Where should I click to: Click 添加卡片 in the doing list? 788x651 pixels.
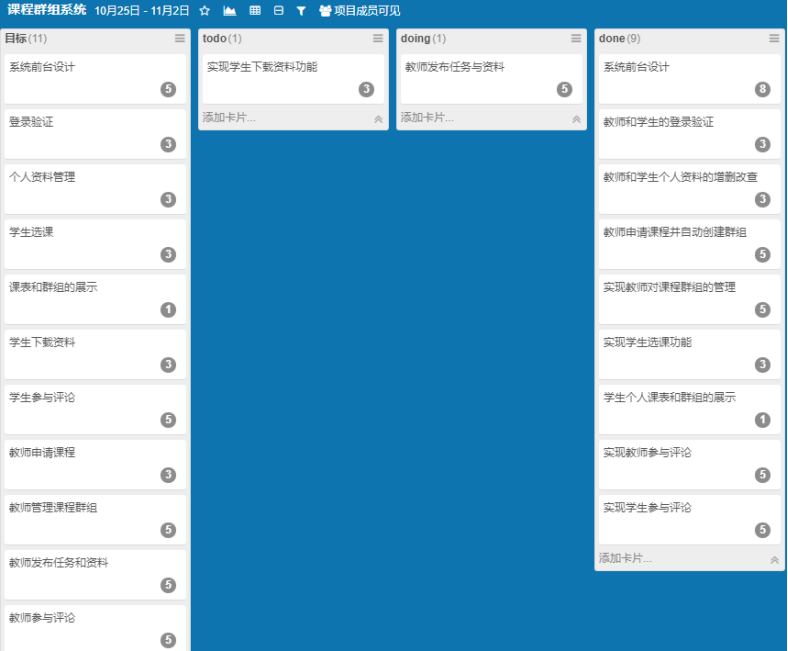point(427,118)
